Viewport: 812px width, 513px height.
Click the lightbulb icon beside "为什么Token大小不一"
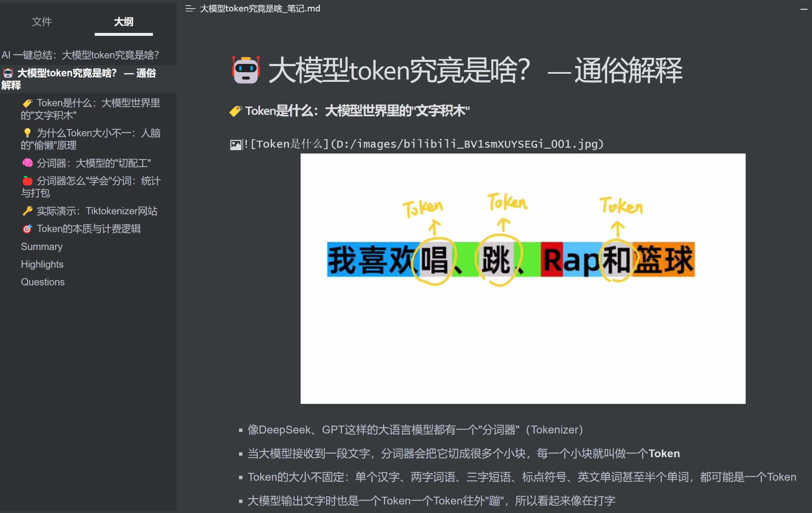click(27, 133)
